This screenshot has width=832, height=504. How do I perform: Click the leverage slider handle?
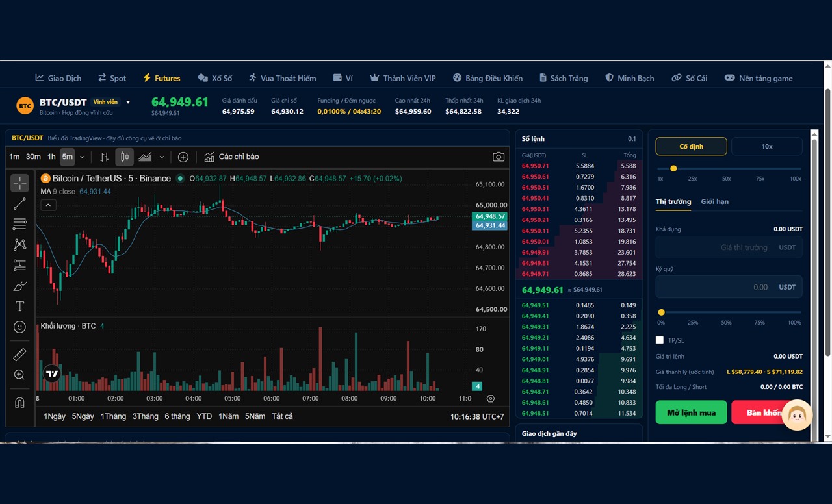click(x=673, y=168)
